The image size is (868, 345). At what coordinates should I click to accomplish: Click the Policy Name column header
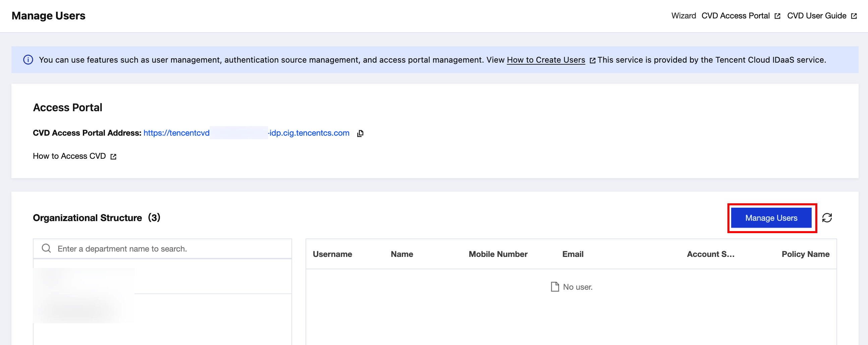[x=805, y=254]
